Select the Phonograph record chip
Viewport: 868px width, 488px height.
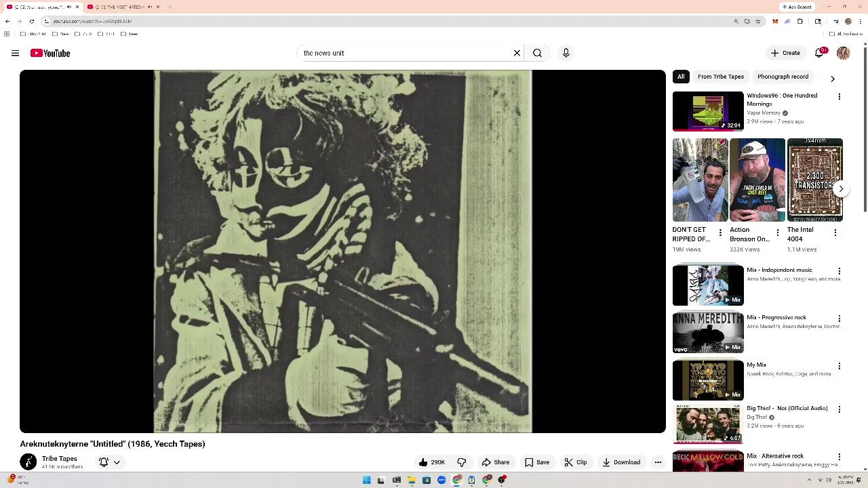click(x=783, y=77)
